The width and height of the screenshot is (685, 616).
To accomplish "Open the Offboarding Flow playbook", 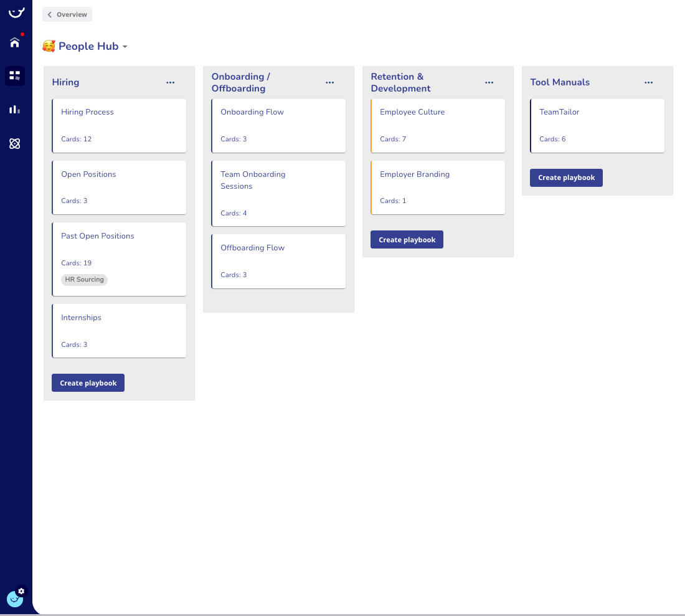I will click(x=278, y=261).
